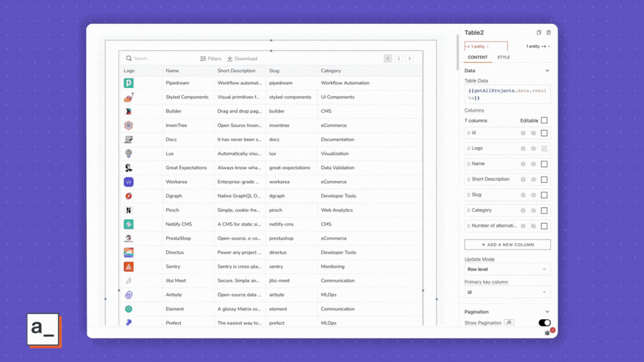The image size is (644, 362).
Task: Open the Primary key column dropdown
Action: click(508, 292)
